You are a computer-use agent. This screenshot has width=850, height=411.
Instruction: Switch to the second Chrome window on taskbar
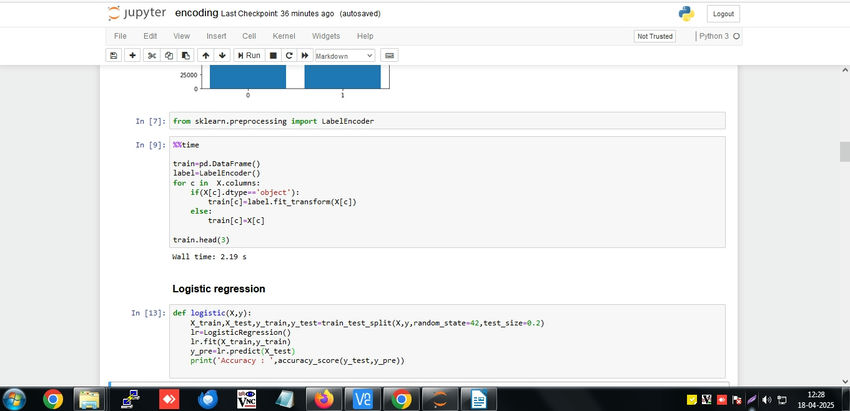click(x=402, y=400)
